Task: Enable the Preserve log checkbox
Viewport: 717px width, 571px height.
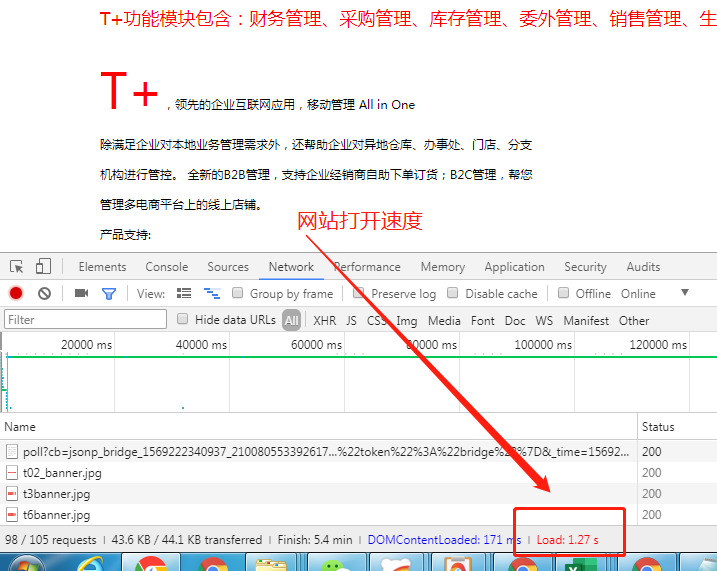Action: pyautogui.click(x=358, y=293)
